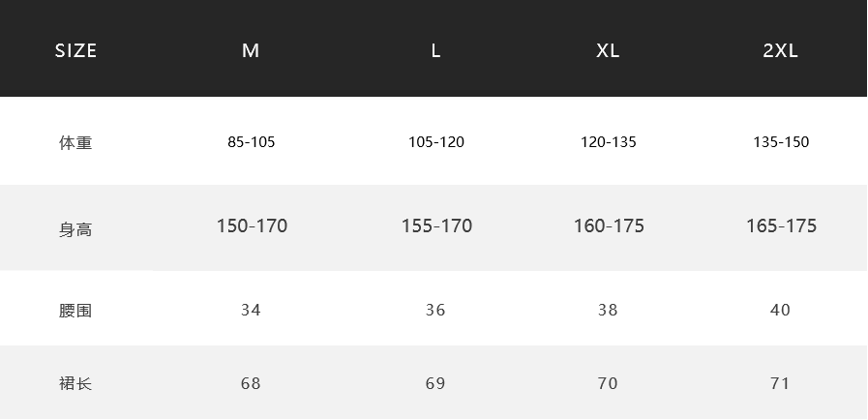Select the 2XL size column header

pos(781,51)
